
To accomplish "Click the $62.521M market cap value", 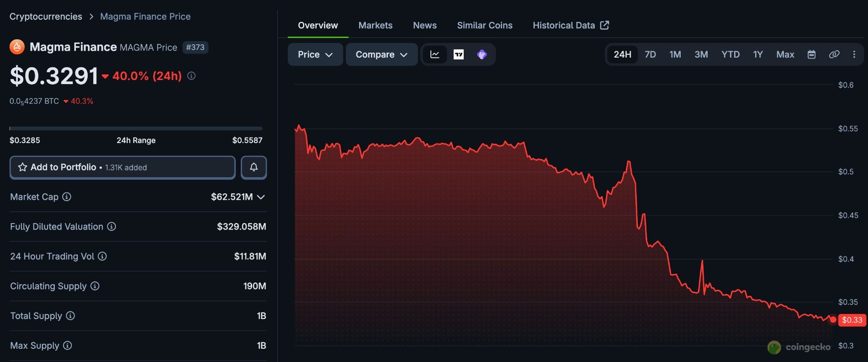I will point(232,197).
